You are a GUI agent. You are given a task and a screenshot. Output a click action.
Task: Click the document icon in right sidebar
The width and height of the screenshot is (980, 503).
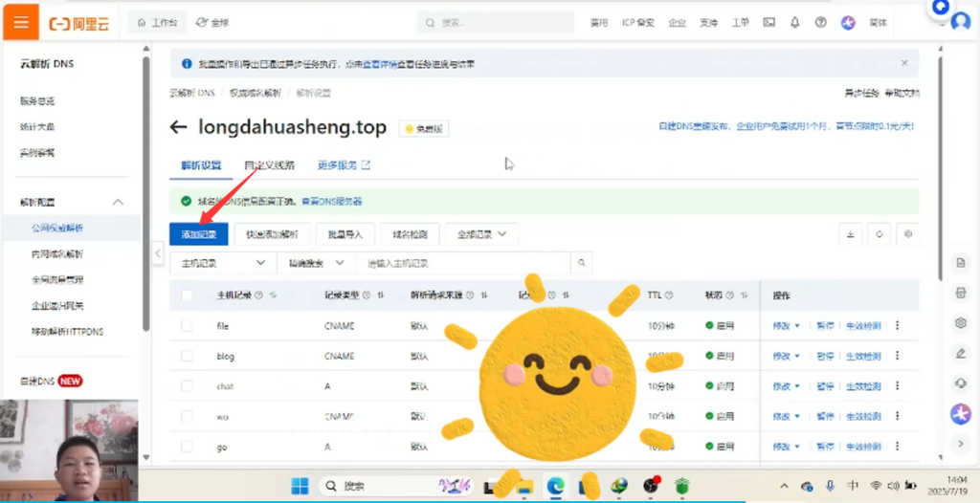click(961, 263)
